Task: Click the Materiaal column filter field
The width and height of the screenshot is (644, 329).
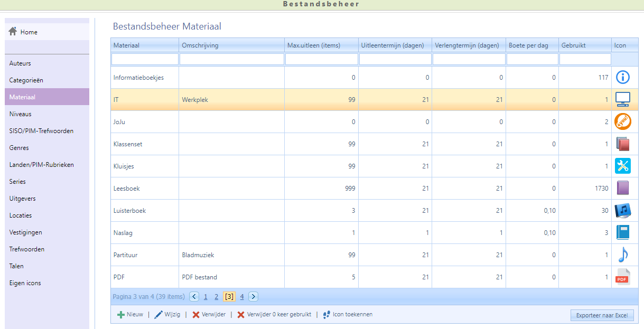Action: pos(144,59)
